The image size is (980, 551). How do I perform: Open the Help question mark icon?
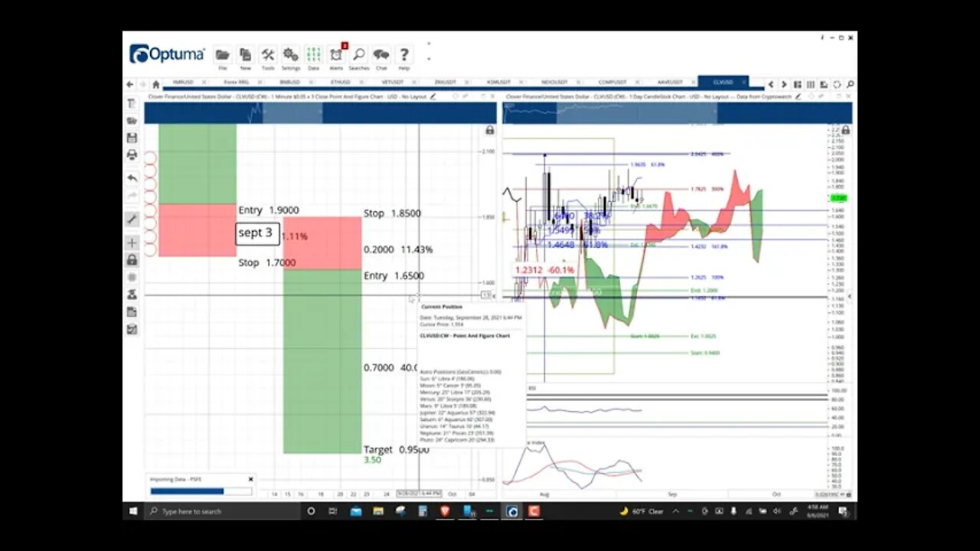pyautogui.click(x=403, y=55)
